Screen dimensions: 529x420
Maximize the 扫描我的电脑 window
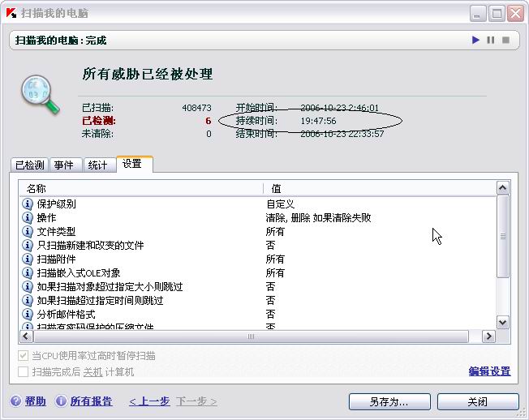pyautogui.click(x=497, y=14)
